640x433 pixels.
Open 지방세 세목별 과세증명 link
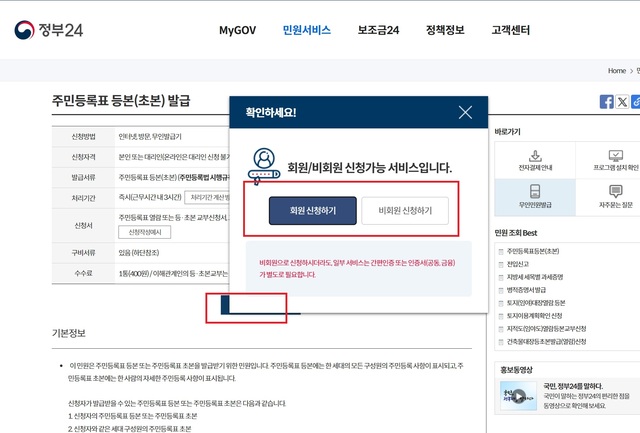[535, 277]
